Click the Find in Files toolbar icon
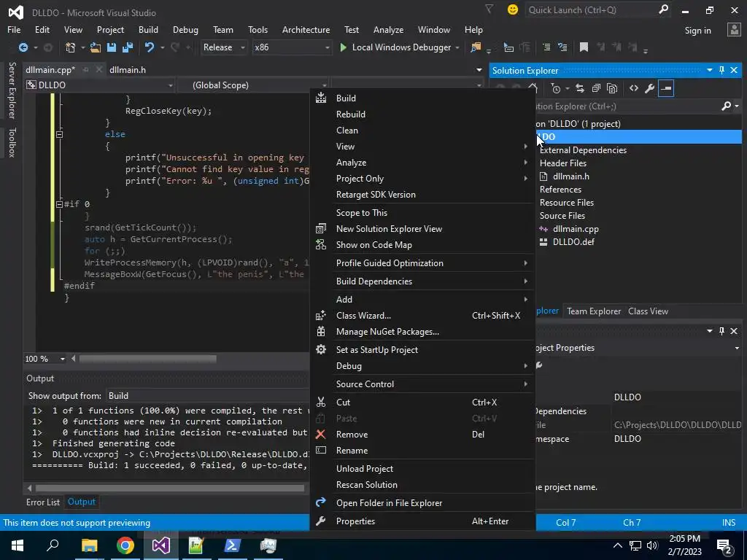 pos(476,47)
